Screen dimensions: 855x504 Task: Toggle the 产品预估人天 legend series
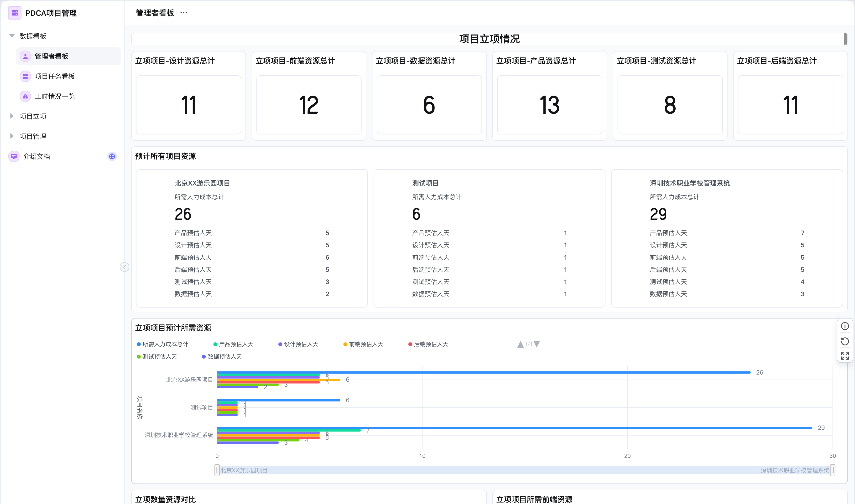click(233, 344)
